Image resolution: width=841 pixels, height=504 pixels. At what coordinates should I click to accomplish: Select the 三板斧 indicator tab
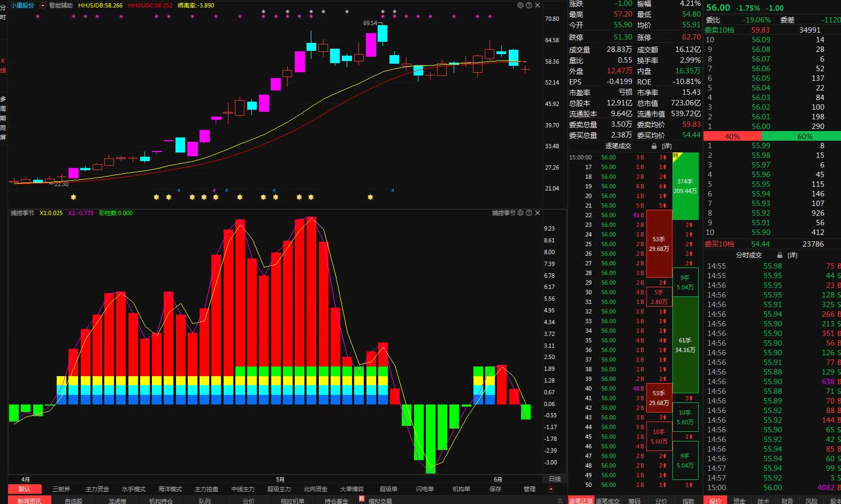61,489
